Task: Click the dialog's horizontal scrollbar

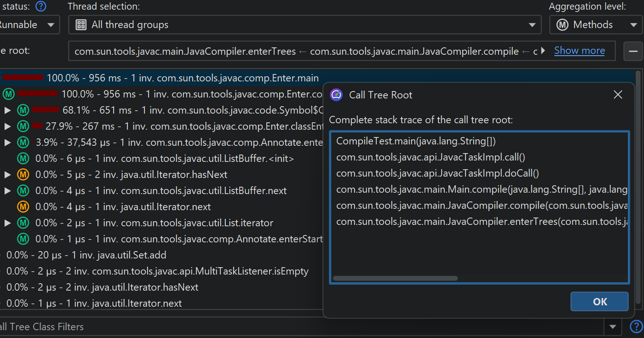Action: tap(395, 278)
